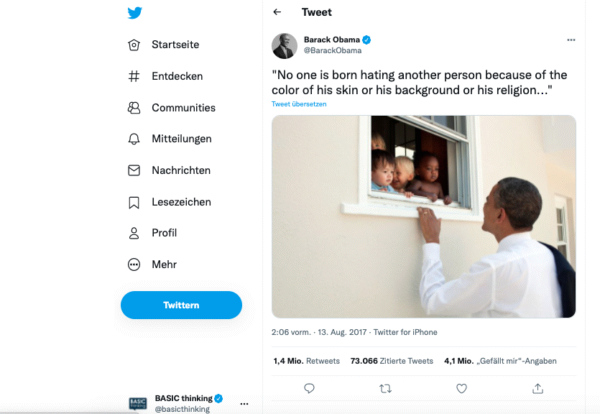Click the Tweet übersetzen link
Viewport: 600px width, 414px height.
(300, 104)
